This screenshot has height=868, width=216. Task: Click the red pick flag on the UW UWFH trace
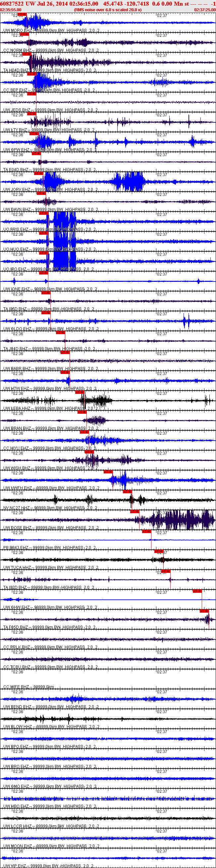pos(108,472)
